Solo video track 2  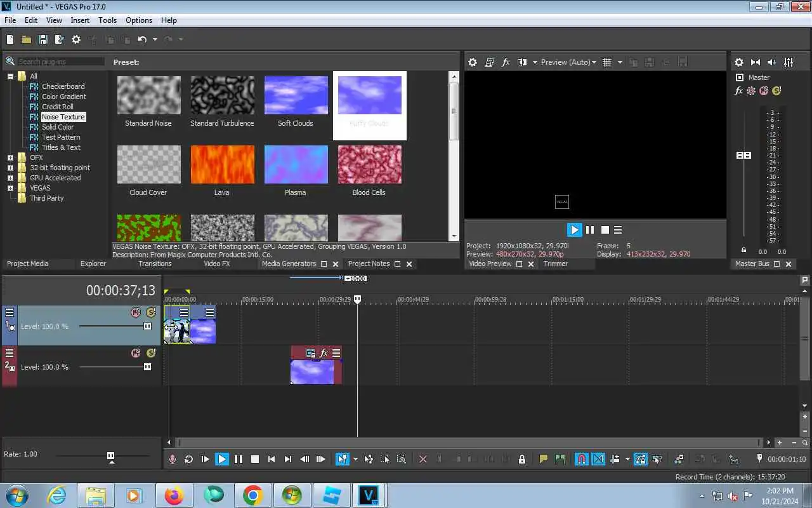150,353
